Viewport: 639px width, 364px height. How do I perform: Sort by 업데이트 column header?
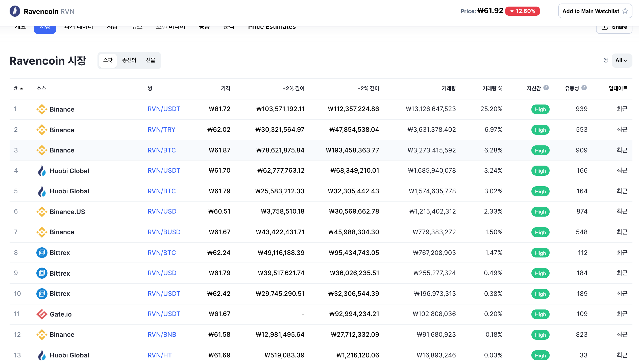618,88
